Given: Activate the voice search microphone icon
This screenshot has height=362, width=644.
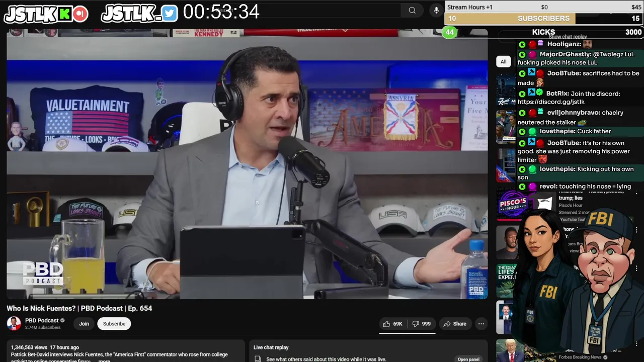Looking at the screenshot, I should 436,10.
